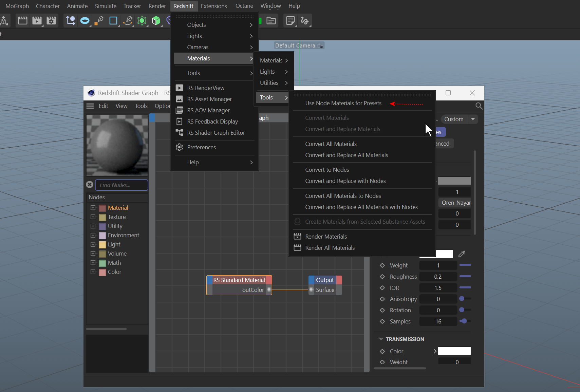
Task: Open RS Feedback Display entry
Action: (214, 122)
